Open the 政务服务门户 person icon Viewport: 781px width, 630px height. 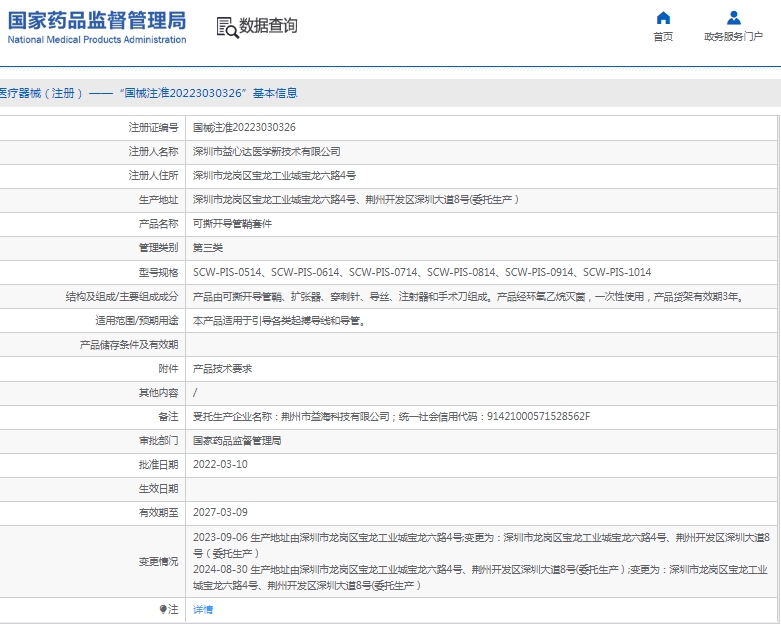click(733, 18)
